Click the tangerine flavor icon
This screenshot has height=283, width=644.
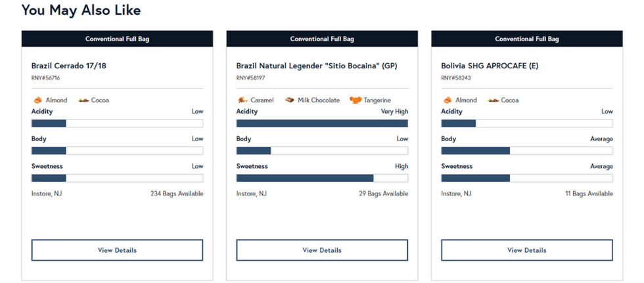(x=356, y=100)
